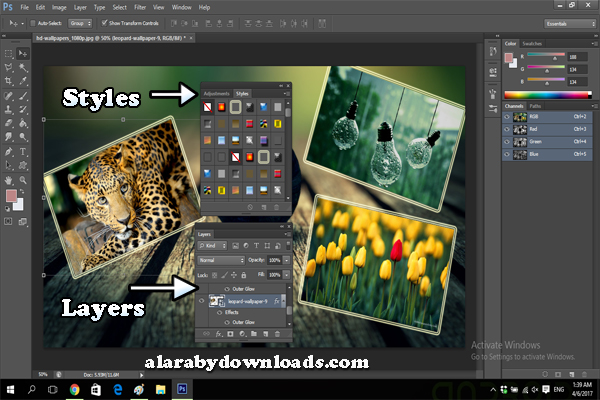Select the Paint Bucket tool
Image resolution: width=600 pixels, height=400 pixels.
tap(23, 123)
